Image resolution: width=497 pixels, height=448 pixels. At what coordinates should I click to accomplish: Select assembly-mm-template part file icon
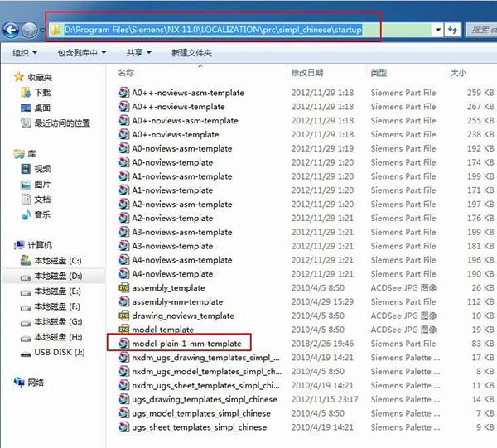coord(124,301)
